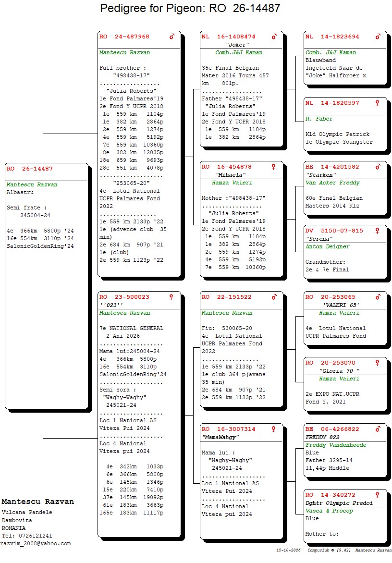Click the male symbol on card RO 24-487968

(x=172, y=36)
